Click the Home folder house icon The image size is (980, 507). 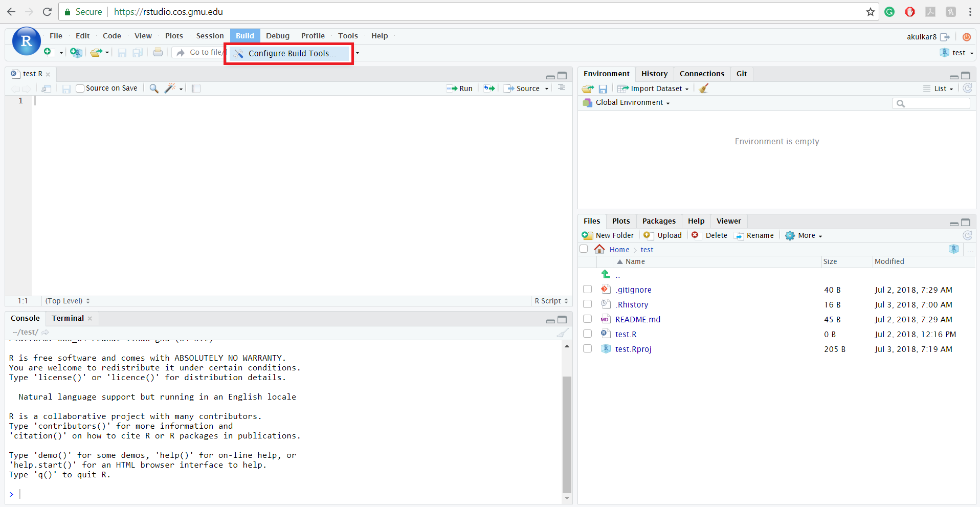599,249
